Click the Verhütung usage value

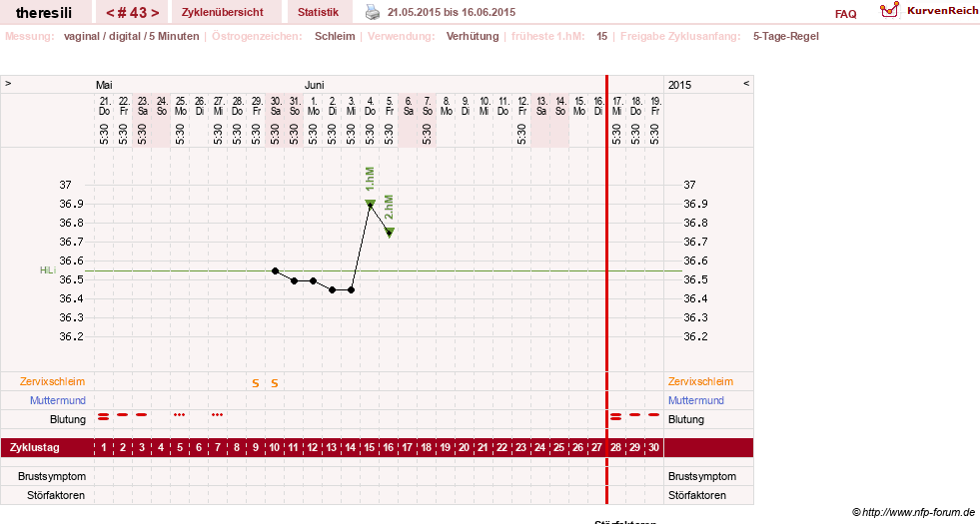(x=473, y=36)
